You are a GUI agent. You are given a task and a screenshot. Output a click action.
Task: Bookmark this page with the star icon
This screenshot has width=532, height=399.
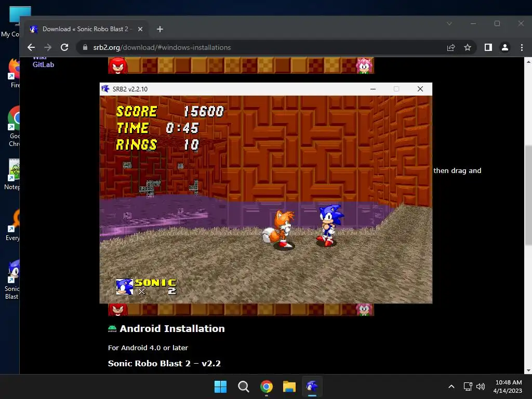[x=468, y=47]
